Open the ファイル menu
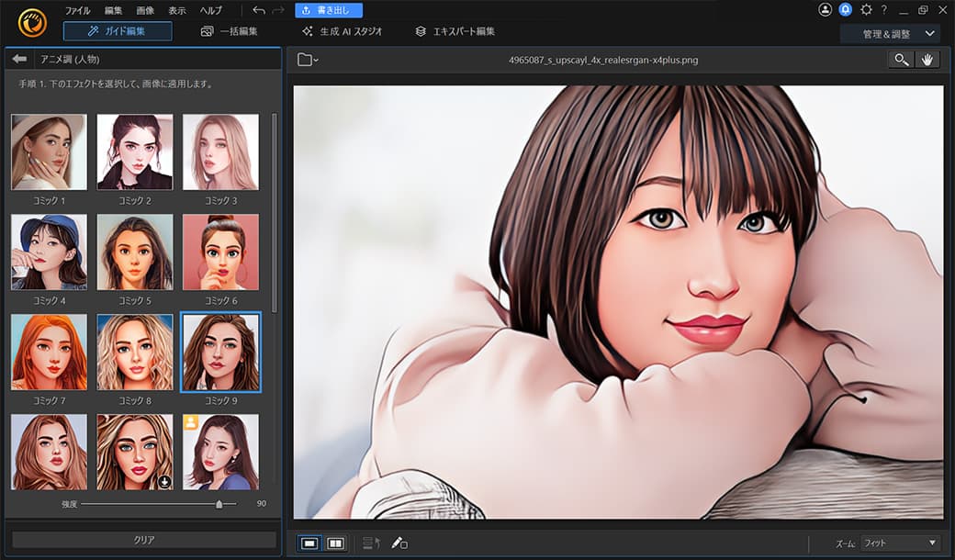 pos(76,10)
